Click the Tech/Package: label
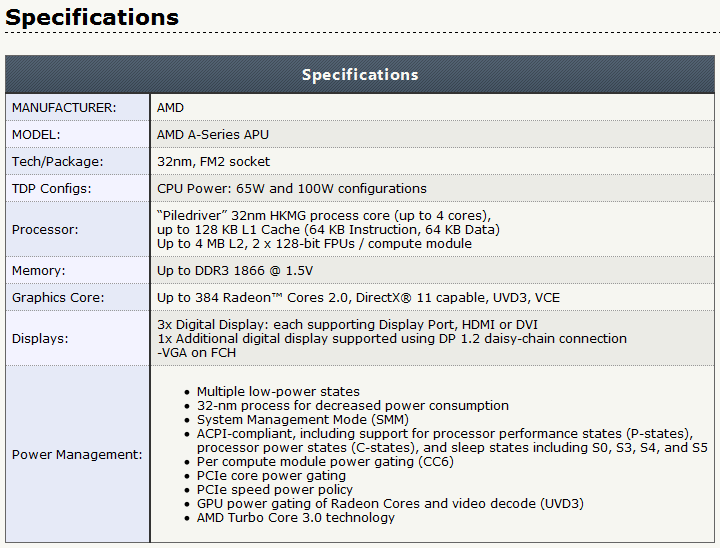720x548 pixels. click(57, 162)
